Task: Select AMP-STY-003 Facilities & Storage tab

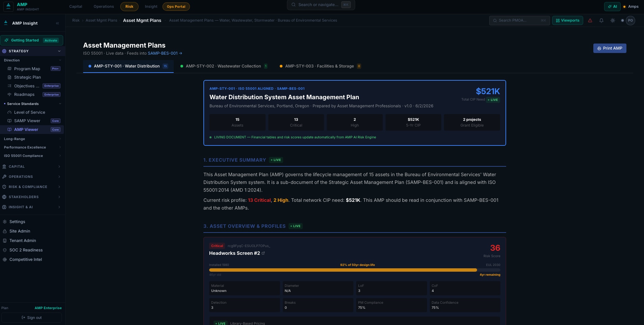Action: 320,66
